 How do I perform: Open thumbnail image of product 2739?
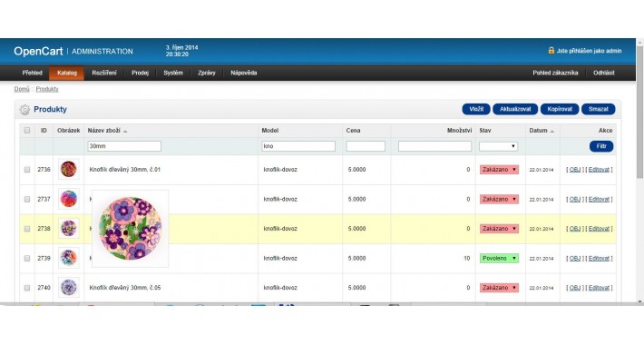[69, 258]
